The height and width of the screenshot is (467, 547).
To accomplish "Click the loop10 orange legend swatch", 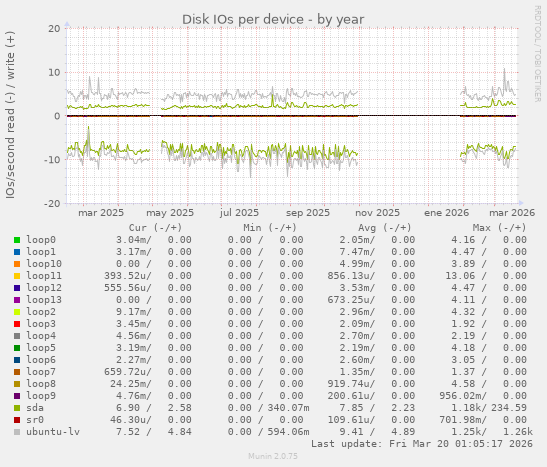I will pyautogui.click(x=17, y=264).
